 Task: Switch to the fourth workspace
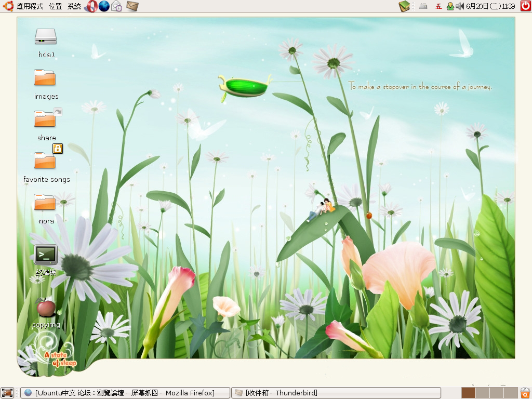511,393
